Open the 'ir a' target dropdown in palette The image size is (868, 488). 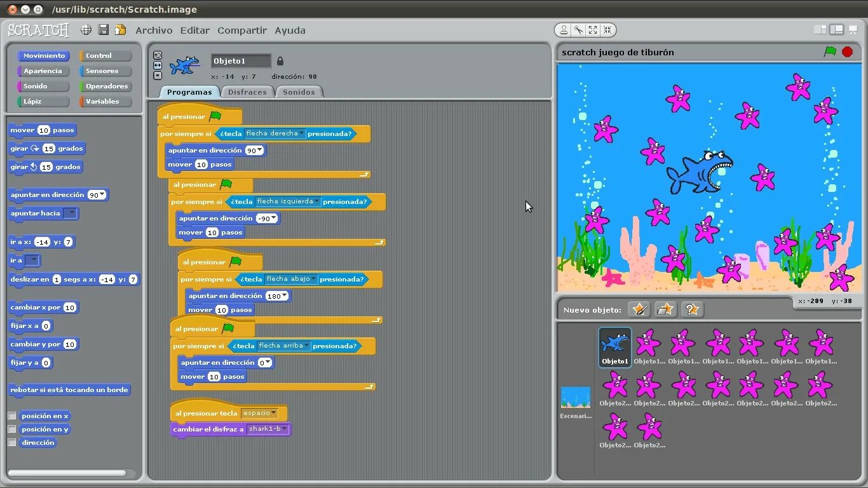(32, 260)
